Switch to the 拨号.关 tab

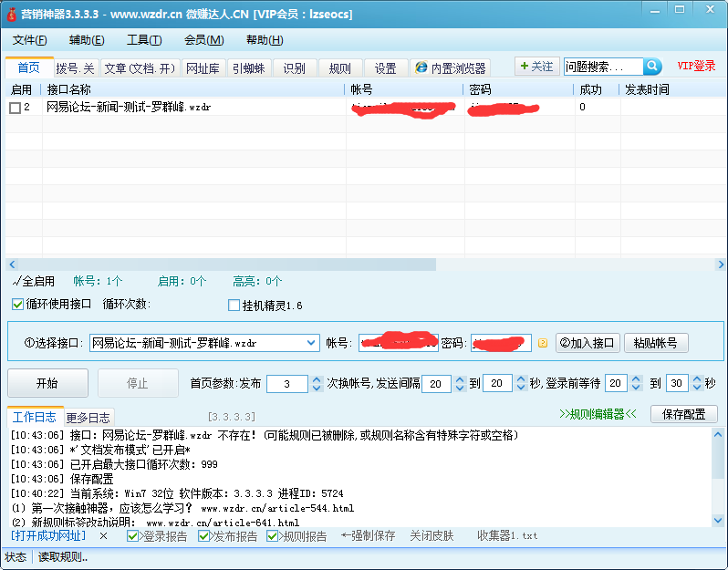(x=76, y=68)
